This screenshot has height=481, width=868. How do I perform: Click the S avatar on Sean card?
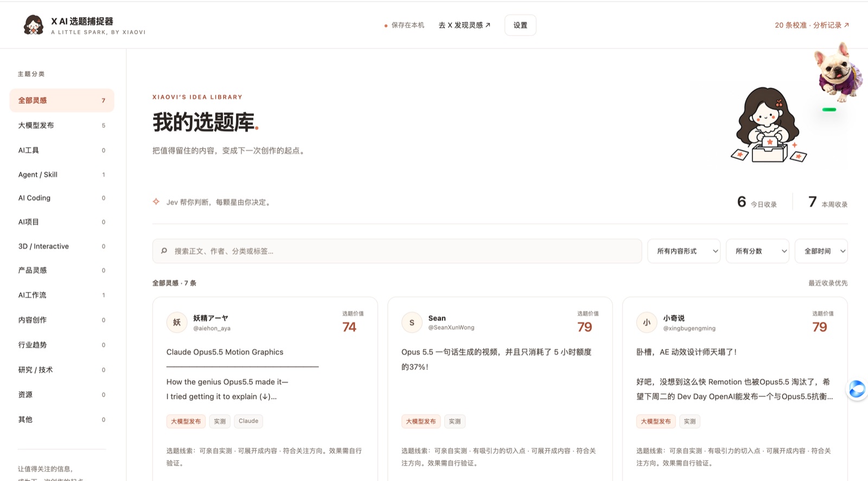(412, 322)
